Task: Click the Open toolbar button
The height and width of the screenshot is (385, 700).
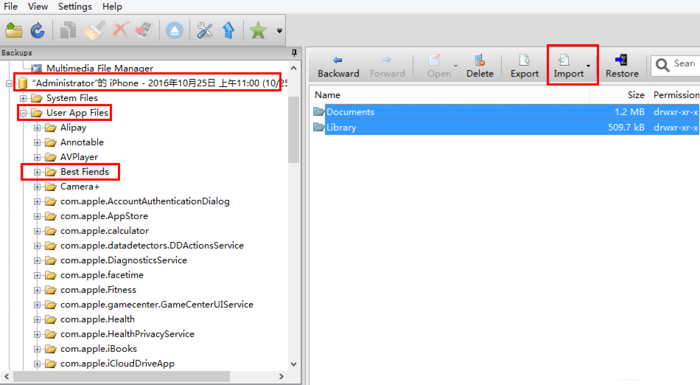Action: click(x=439, y=67)
